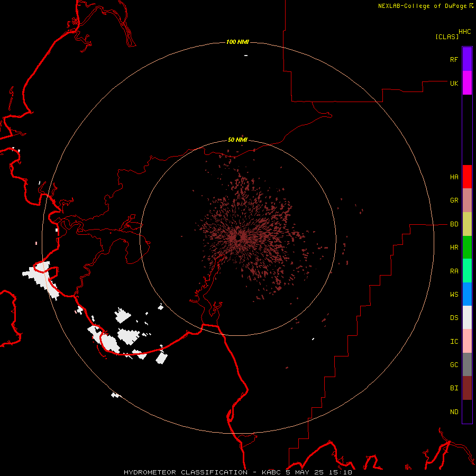Click the [CLAS] units label
This screenshot has width=476, height=476.
tap(447, 37)
